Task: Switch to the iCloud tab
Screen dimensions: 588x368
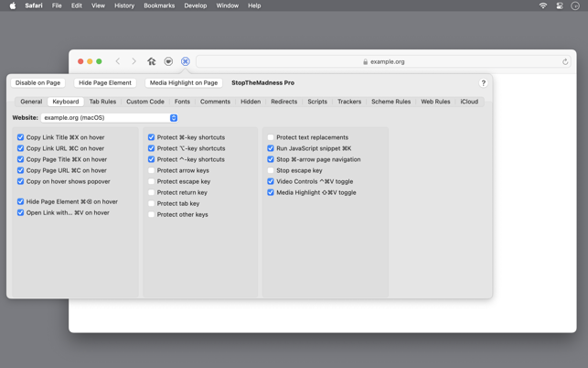Action: pos(469,102)
